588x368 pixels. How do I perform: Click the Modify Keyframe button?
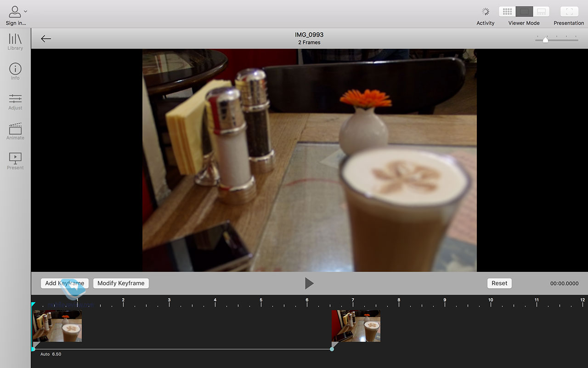pyautogui.click(x=121, y=283)
